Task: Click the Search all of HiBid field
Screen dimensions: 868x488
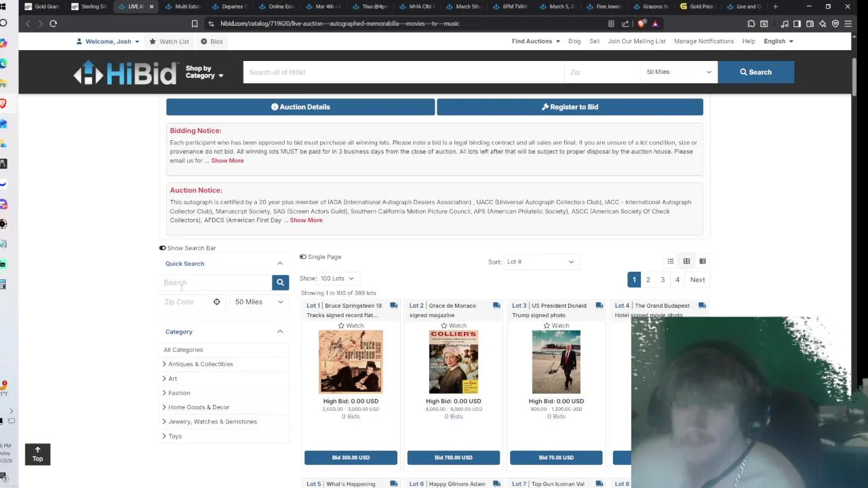Action: pos(403,72)
